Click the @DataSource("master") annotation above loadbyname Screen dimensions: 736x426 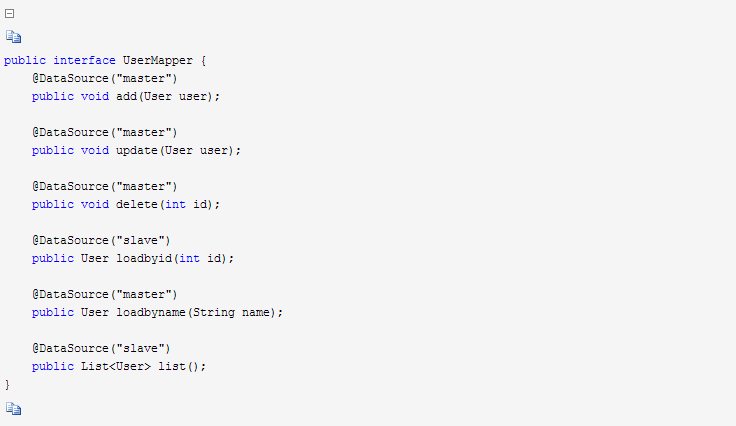click(x=105, y=294)
